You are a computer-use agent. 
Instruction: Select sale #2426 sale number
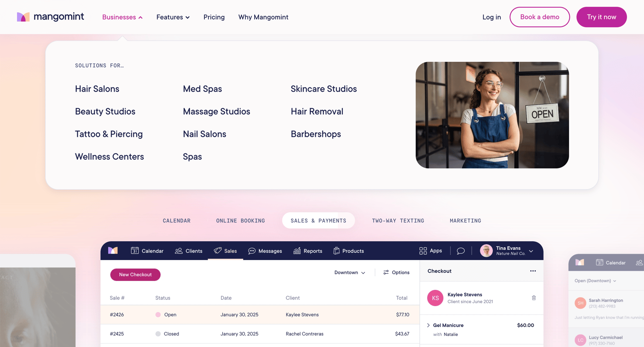[117, 315]
